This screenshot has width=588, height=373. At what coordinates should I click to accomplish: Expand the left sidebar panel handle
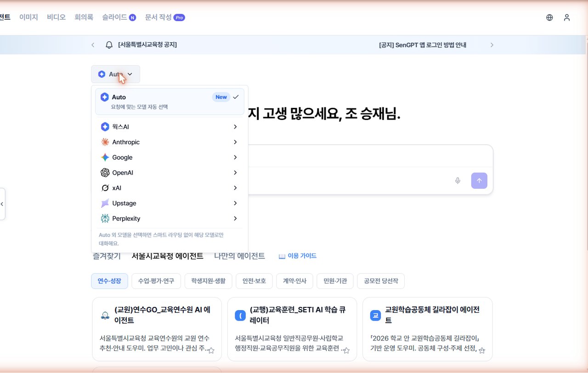pos(2,204)
